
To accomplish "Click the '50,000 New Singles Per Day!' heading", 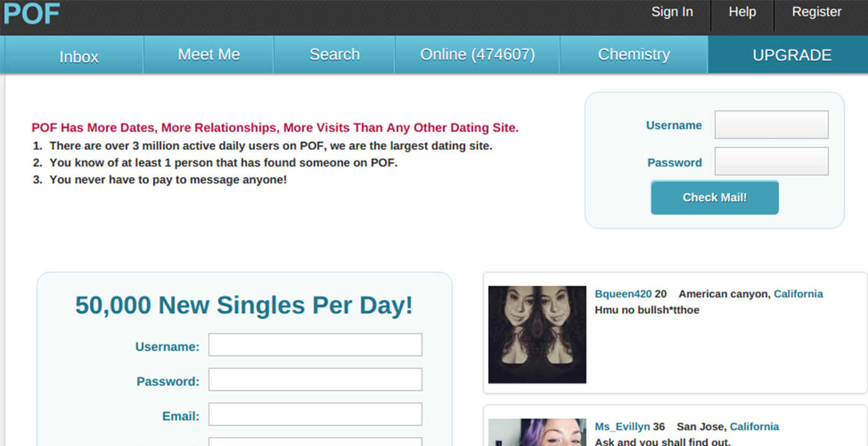I will click(x=244, y=305).
